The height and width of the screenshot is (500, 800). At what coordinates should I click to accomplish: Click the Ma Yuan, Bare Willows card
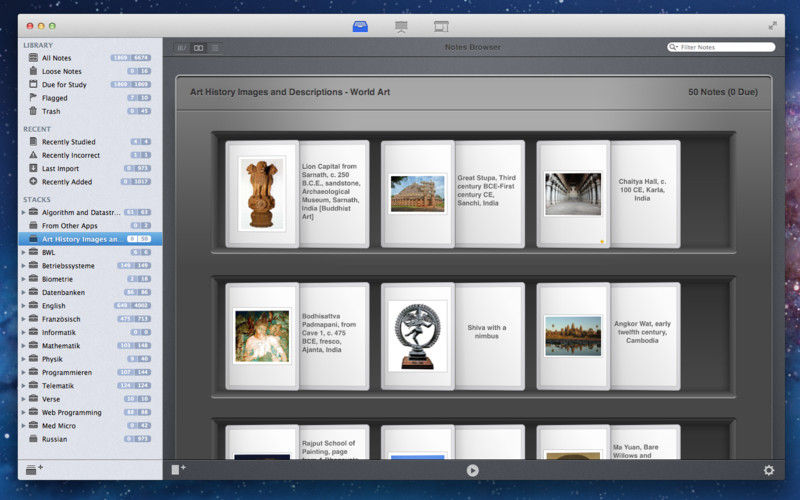609,442
